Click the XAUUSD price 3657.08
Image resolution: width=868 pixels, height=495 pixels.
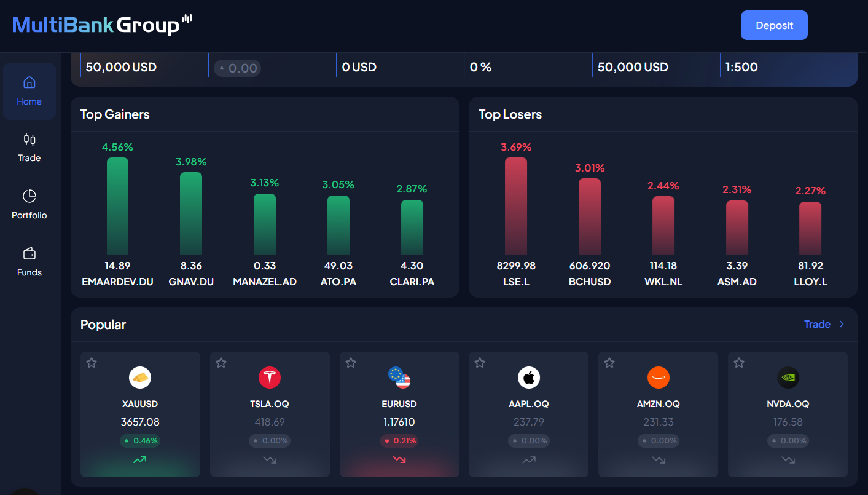pyautogui.click(x=140, y=422)
